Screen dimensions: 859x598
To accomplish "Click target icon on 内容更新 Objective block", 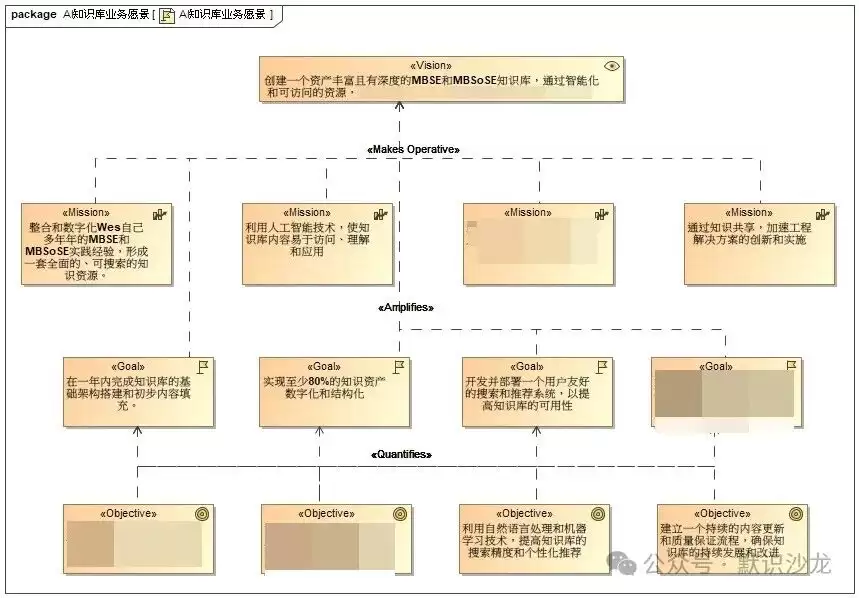I will pos(796,514).
